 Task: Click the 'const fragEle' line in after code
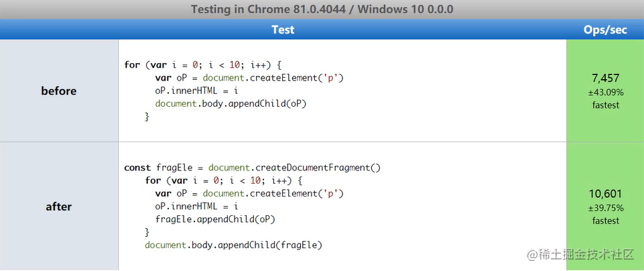(x=253, y=168)
